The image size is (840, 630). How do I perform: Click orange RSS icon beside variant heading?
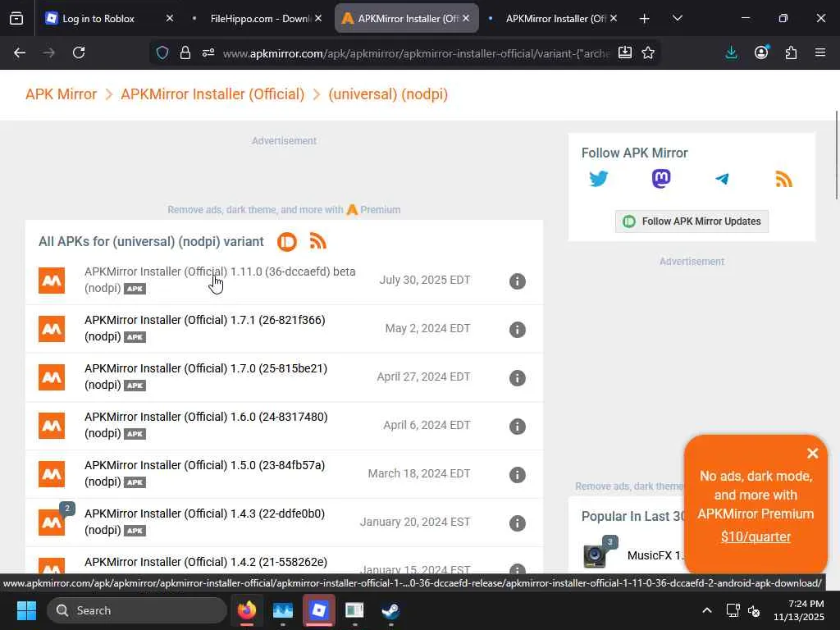(317, 242)
